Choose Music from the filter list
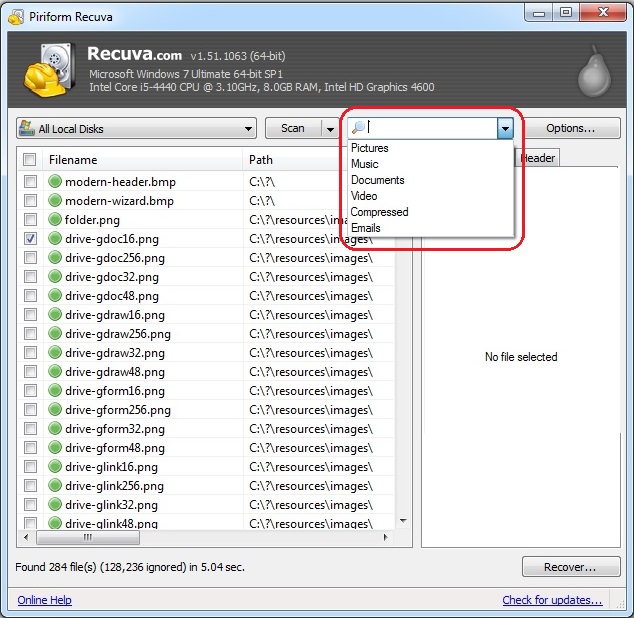 tap(431, 164)
